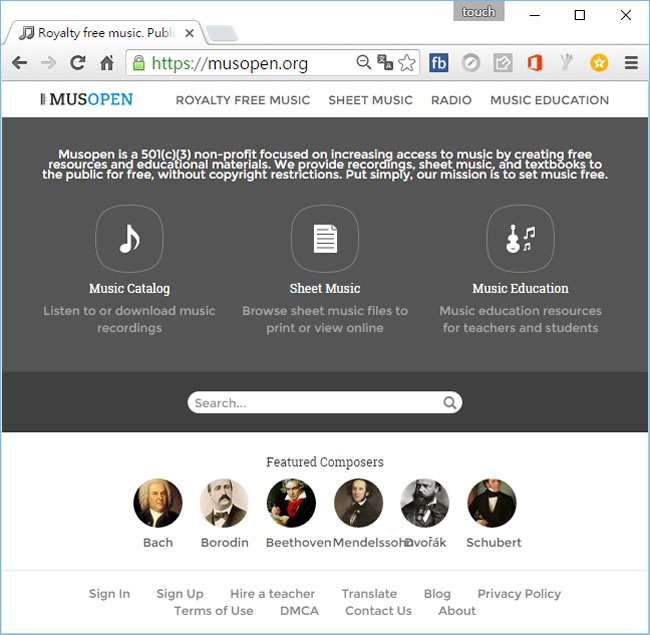
Task: Click the gray compass extension icon
Action: click(x=471, y=63)
